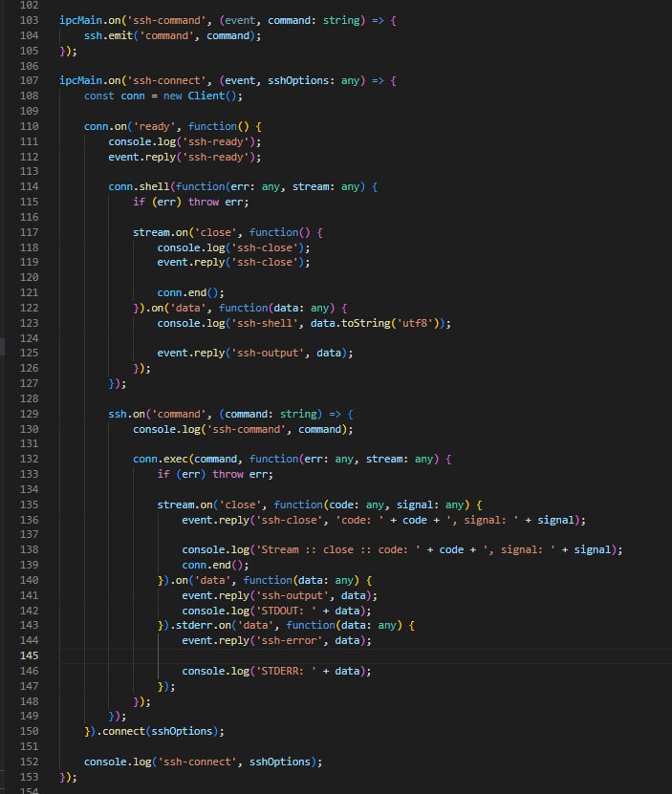Viewport: 672px width, 794px height.
Task: Click the throw keyword on line 133
Action: point(228,474)
